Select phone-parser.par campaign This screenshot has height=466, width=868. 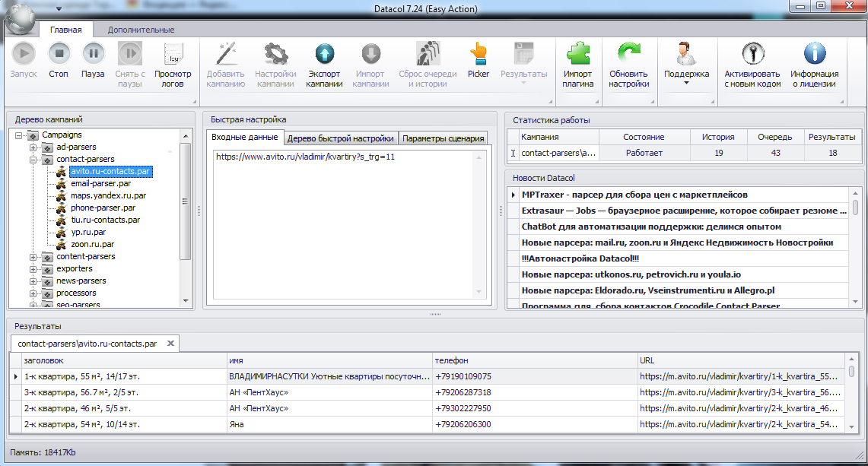pos(103,208)
